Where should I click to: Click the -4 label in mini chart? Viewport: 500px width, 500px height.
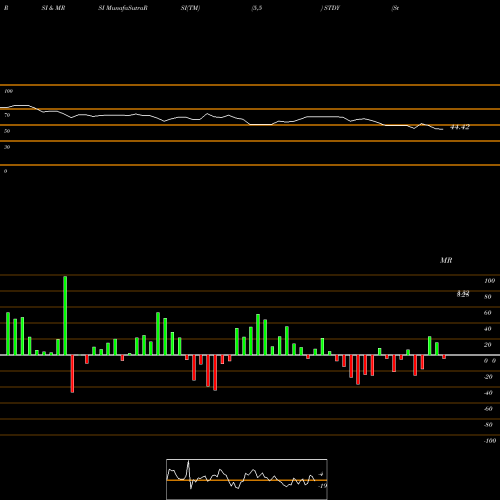(321, 474)
